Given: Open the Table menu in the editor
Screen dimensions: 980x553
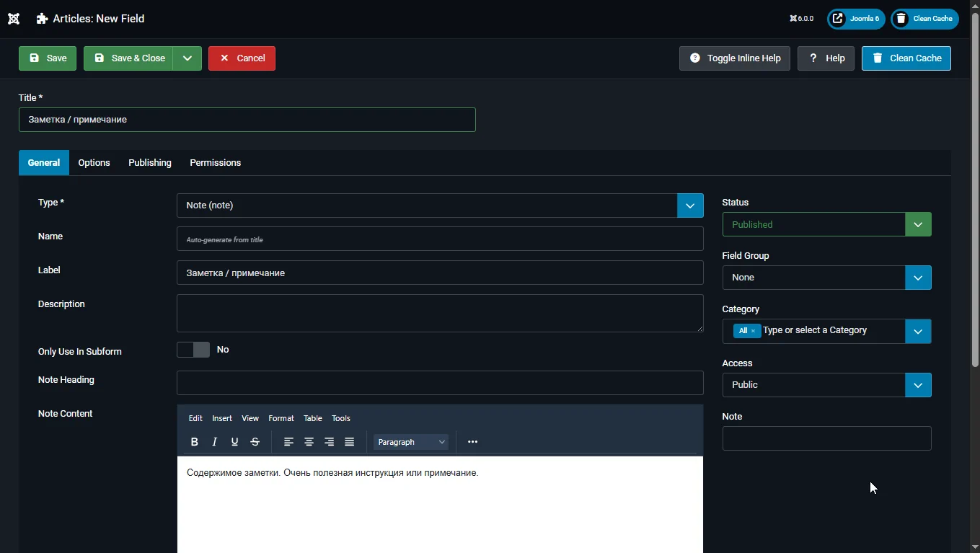Looking at the screenshot, I should pyautogui.click(x=312, y=418).
